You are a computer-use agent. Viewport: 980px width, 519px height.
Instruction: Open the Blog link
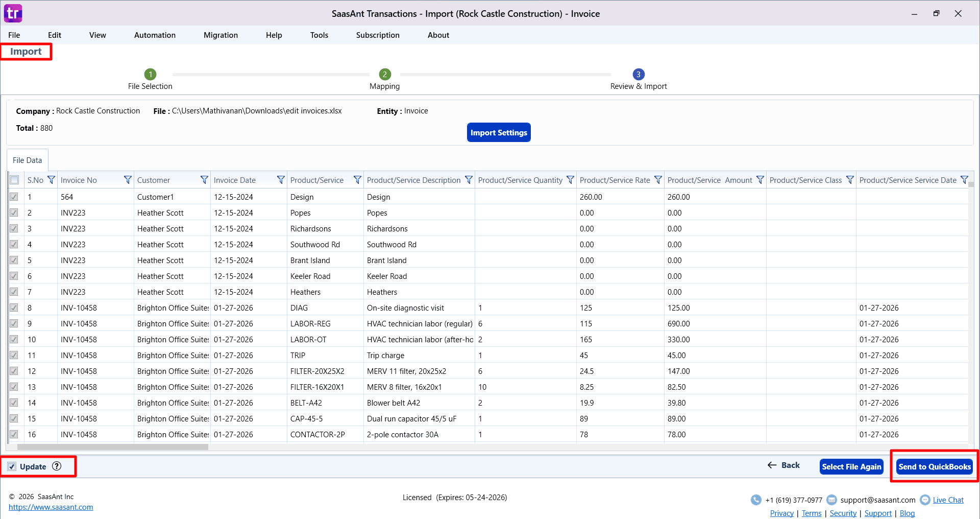tap(907, 513)
